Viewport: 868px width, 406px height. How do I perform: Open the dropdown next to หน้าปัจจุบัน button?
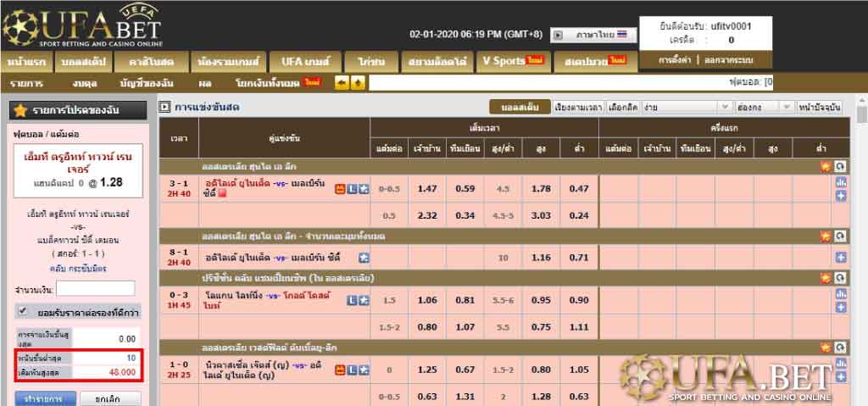click(x=765, y=108)
